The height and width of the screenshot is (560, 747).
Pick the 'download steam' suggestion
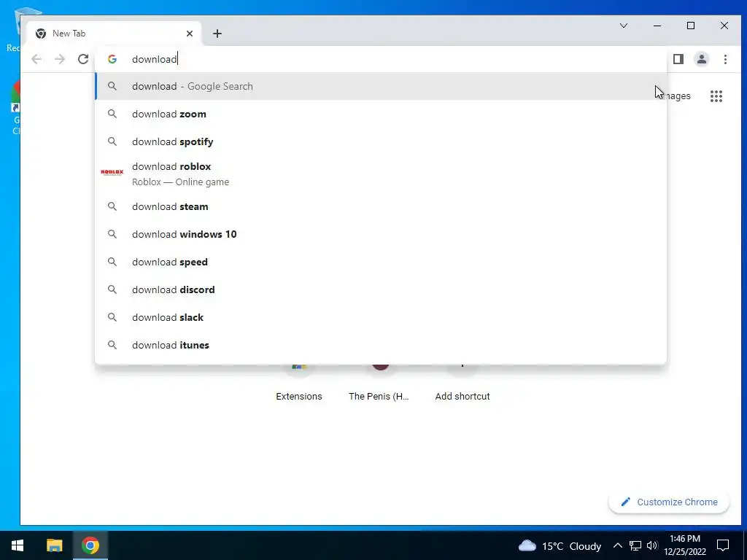click(x=381, y=206)
